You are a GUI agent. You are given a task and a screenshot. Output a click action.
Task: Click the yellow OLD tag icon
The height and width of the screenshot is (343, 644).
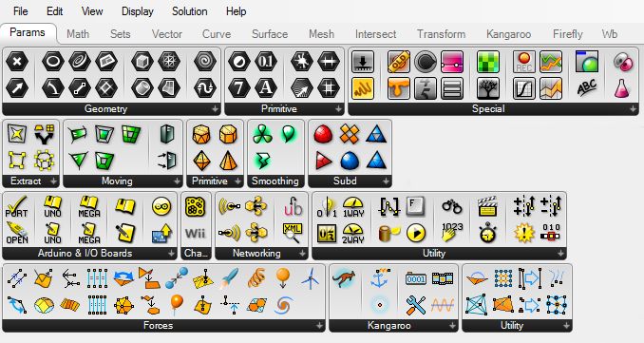pyautogui.click(x=399, y=62)
